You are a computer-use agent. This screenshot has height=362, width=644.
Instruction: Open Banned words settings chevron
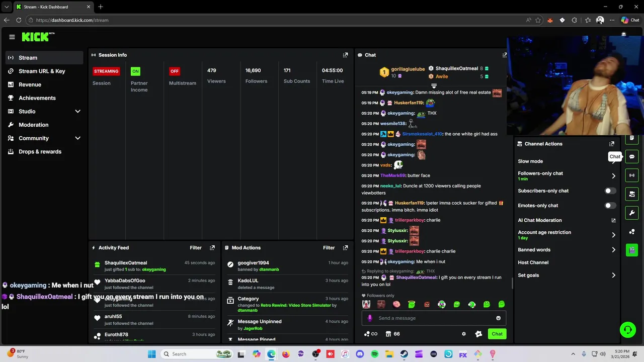point(613,250)
